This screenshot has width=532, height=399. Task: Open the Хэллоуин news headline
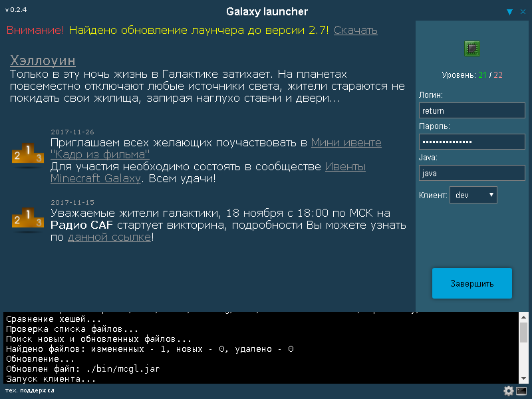43,61
